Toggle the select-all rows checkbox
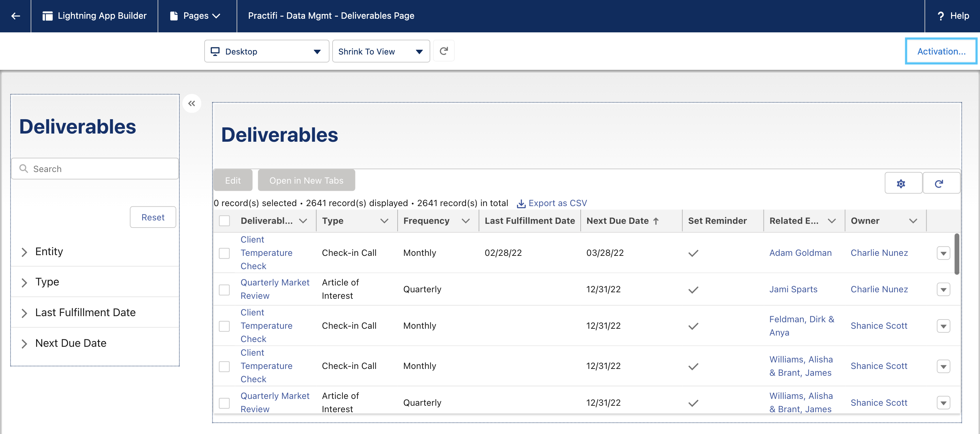The image size is (980, 434). 224,221
